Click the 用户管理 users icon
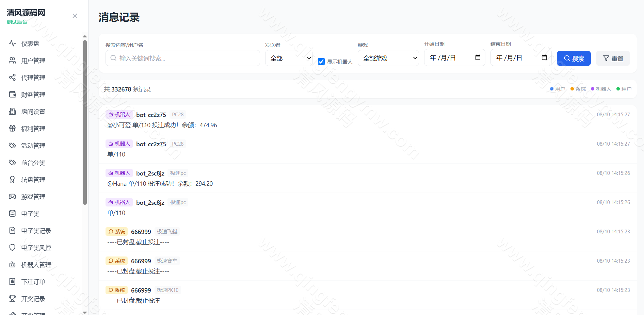Screen dimensions: 644x315 tap(12, 61)
